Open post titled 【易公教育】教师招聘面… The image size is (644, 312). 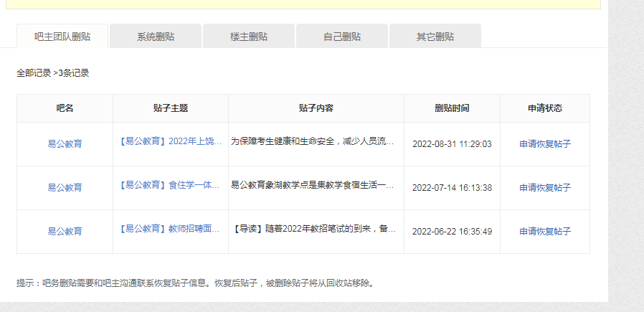coord(170,230)
